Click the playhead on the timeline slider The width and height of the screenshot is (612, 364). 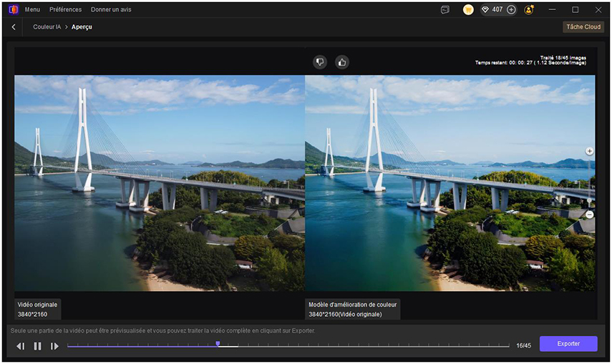click(218, 344)
